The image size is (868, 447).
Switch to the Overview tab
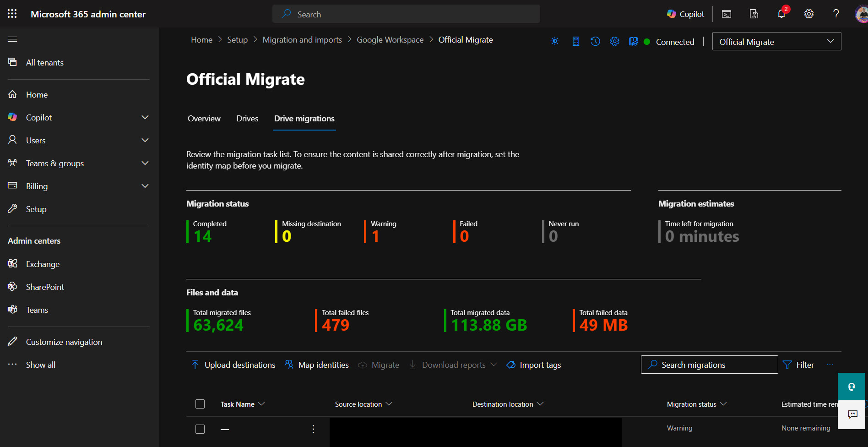(204, 118)
